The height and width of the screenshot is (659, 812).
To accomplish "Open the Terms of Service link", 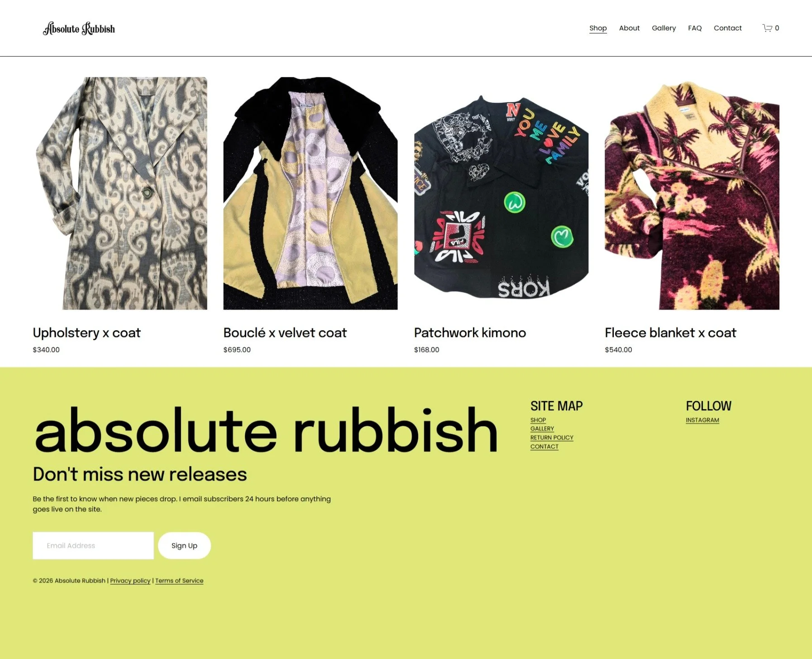I will click(x=179, y=581).
